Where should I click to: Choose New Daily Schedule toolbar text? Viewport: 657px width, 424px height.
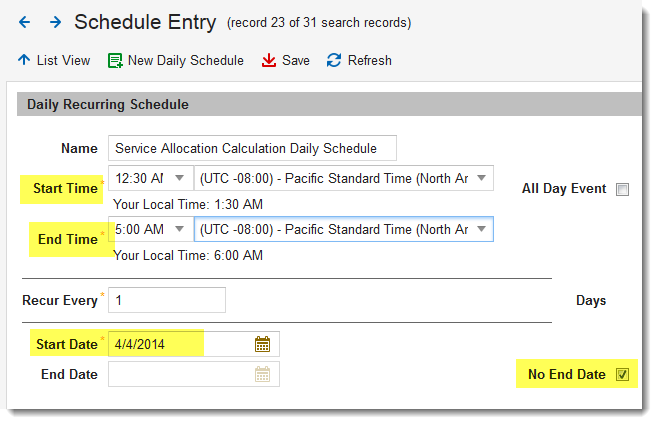coord(186,61)
